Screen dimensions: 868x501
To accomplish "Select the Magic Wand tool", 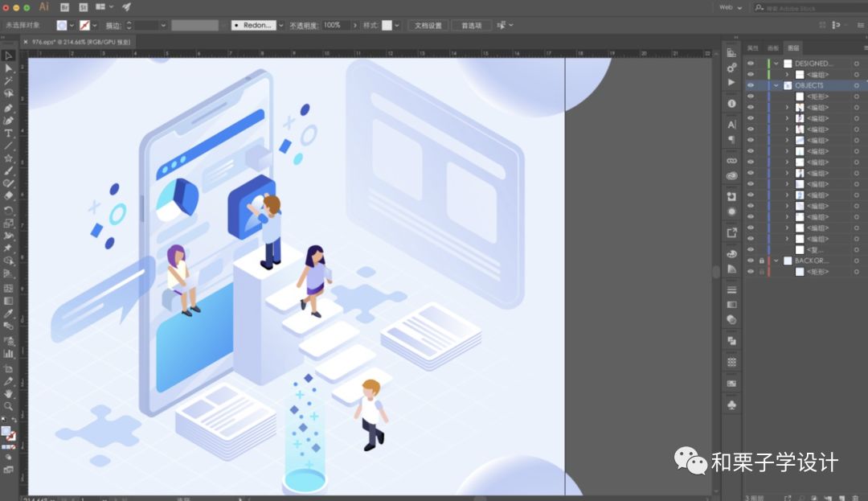I will pos(8,81).
